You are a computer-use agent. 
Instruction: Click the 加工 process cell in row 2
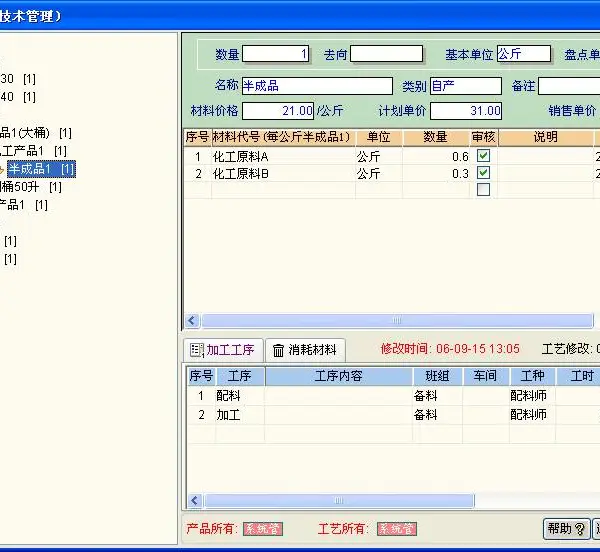[x=240, y=415]
